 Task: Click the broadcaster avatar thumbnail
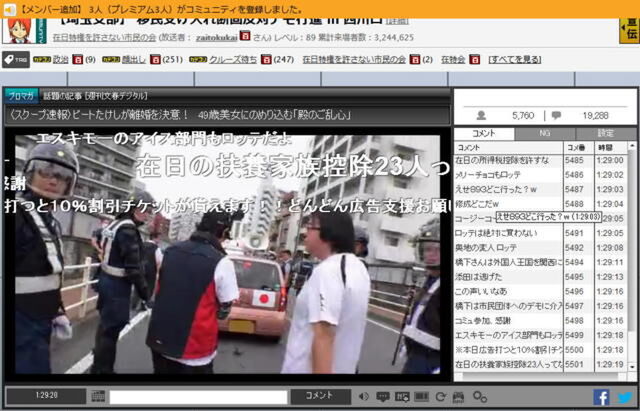point(17,29)
